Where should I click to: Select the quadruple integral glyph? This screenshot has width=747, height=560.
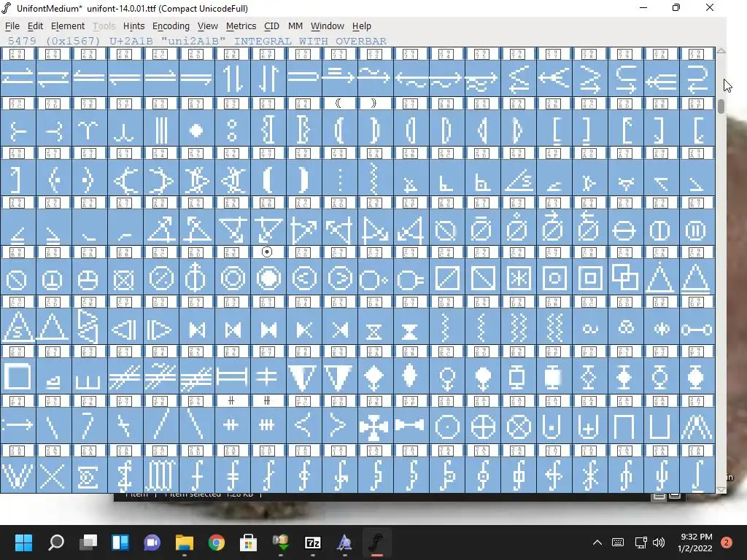pyautogui.click(x=161, y=475)
